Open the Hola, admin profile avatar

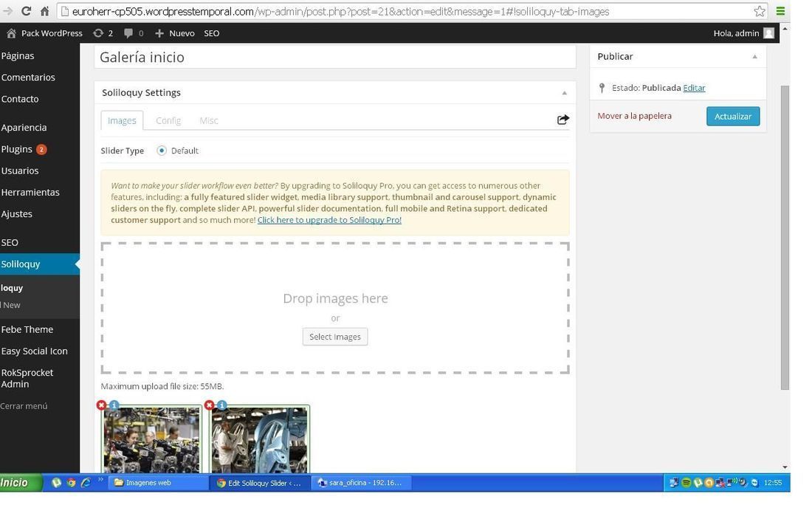tap(769, 33)
